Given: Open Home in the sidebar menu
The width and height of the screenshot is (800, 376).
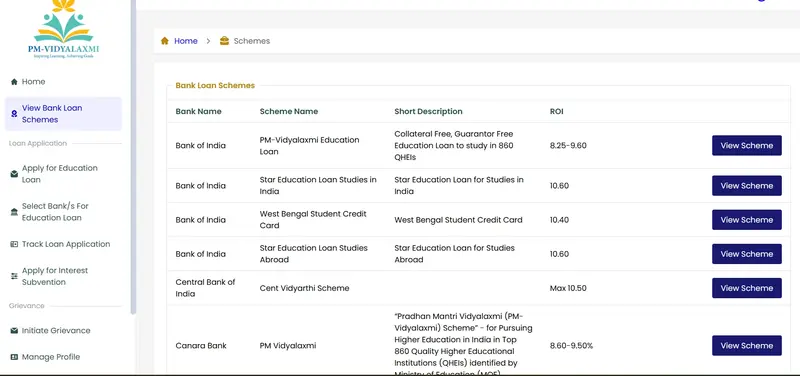Looking at the screenshot, I should tap(63, 82).
